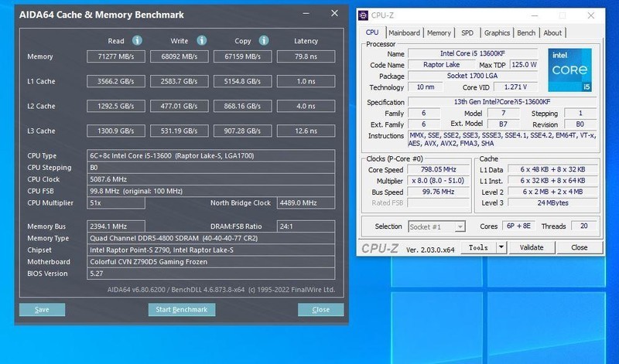Click the processor Name field in CPU-Z
619x364 pixels.
point(473,53)
